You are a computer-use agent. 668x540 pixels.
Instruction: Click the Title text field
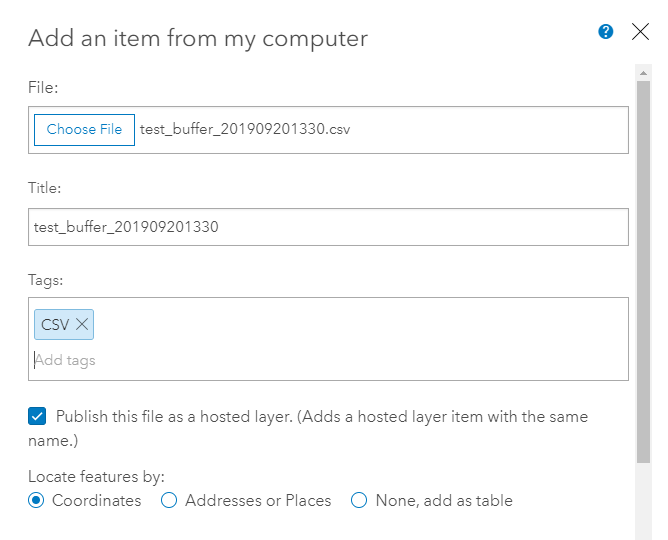point(328,227)
